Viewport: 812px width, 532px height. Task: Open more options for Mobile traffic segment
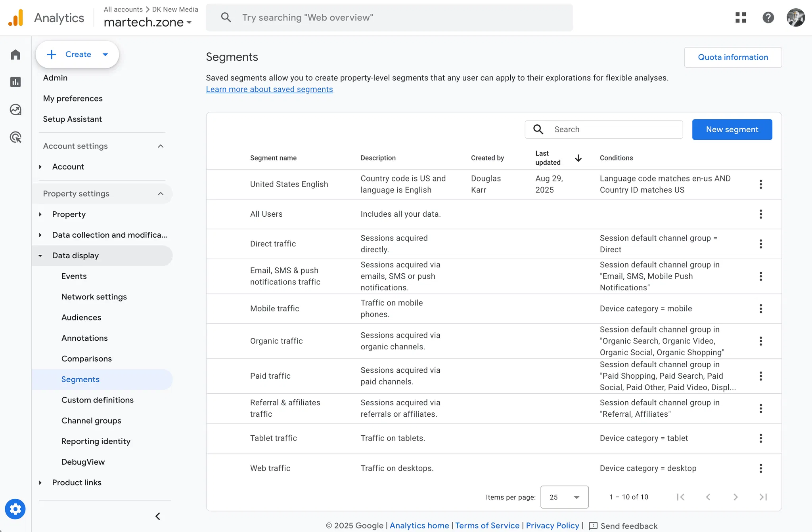pyautogui.click(x=760, y=309)
